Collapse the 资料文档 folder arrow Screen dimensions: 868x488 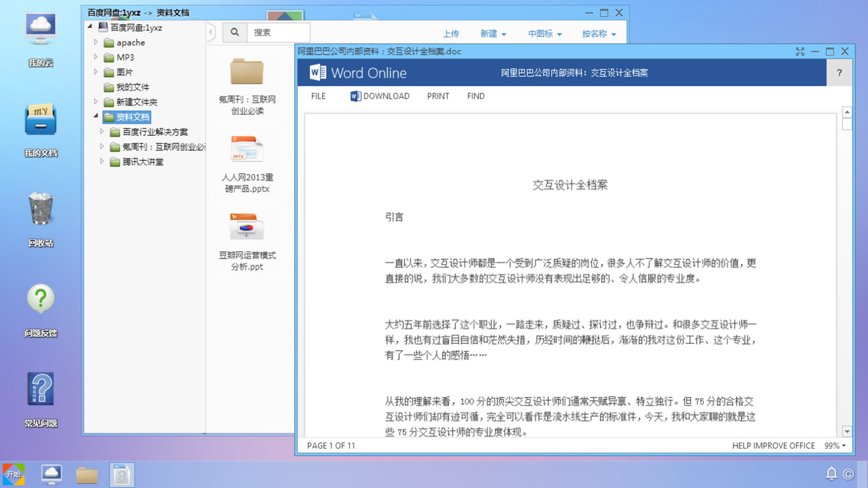pos(96,116)
